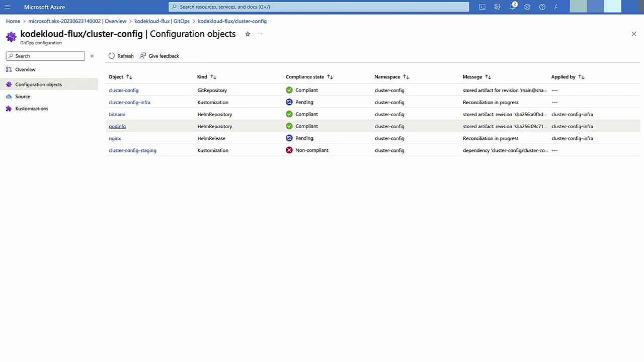The image size is (644, 362).
Task: Open the cluster-config object link
Action: [123, 90]
